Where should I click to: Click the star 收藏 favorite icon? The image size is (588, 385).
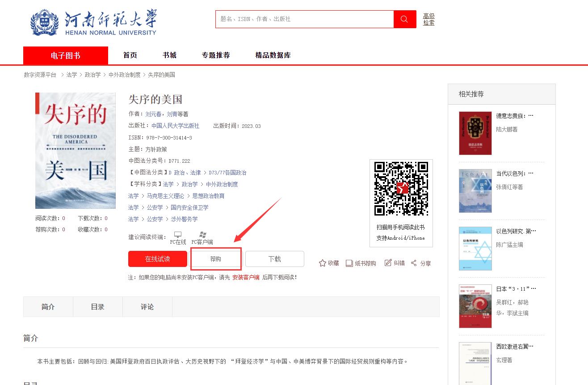[x=322, y=263]
